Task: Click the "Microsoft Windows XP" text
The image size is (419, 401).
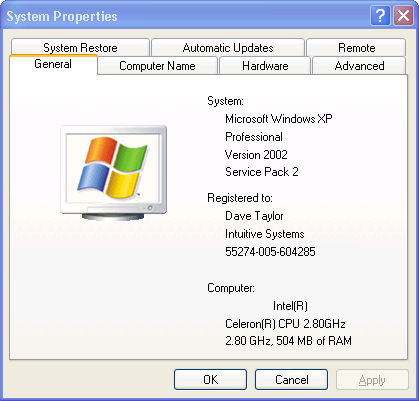Action: (x=279, y=119)
